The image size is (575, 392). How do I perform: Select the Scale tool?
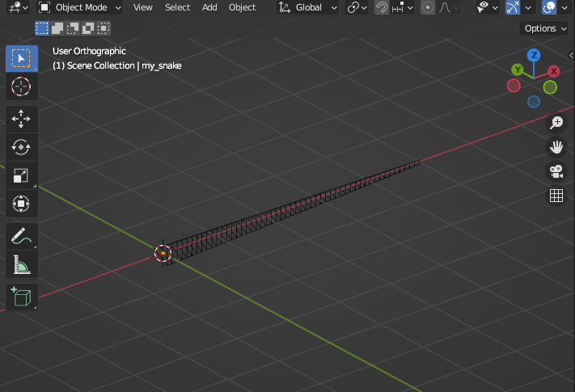click(21, 175)
